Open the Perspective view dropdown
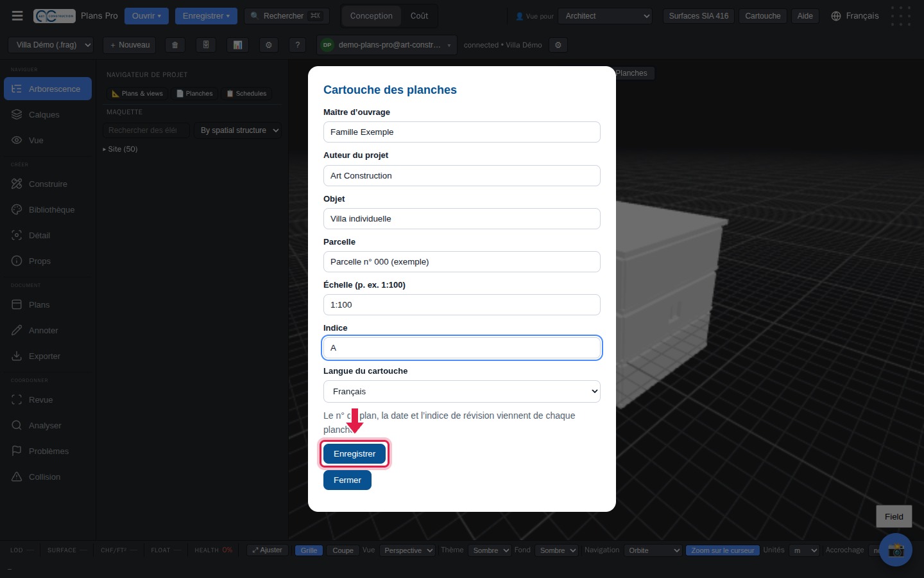This screenshot has width=924, height=578. point(407,550)
